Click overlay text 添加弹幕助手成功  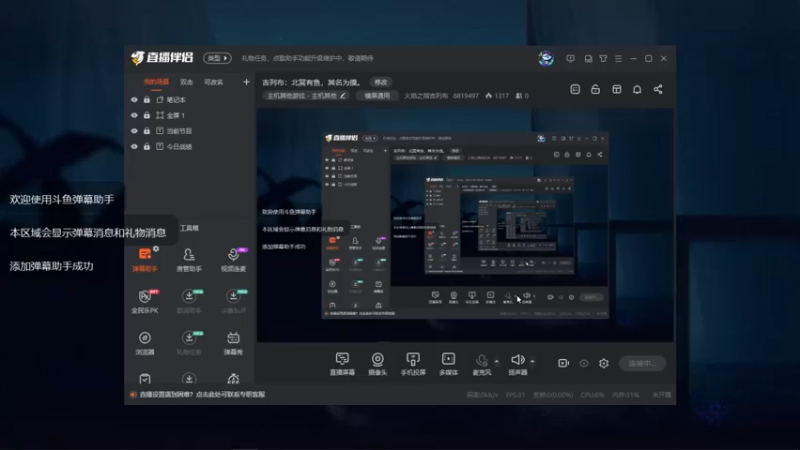[52, 266]
